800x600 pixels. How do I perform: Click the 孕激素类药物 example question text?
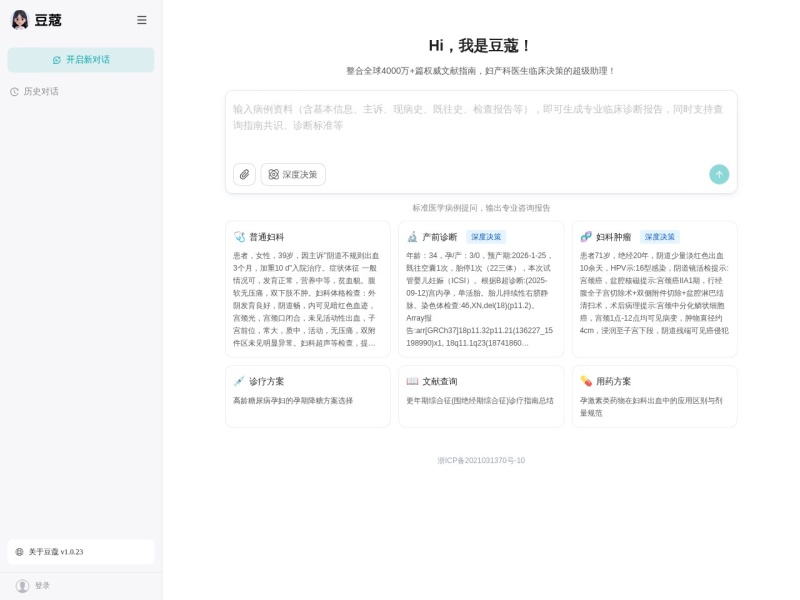pyautogui.click(x=651, y=407)
